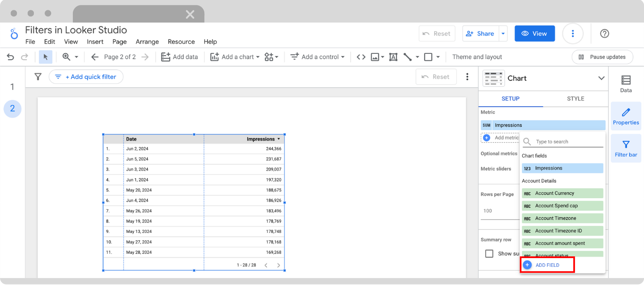Image resolution: width=644 pixels, height=285 pixels.
Task: Click Pause updates in the toolbar
Action: (x=602, y=57)
